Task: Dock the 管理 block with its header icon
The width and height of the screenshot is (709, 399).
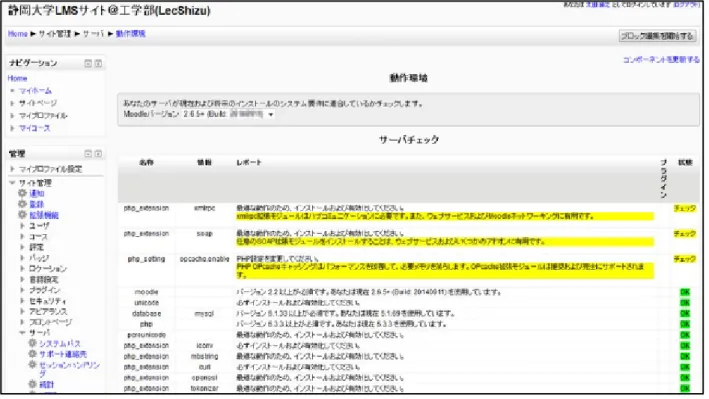Action: coord(98,154)
